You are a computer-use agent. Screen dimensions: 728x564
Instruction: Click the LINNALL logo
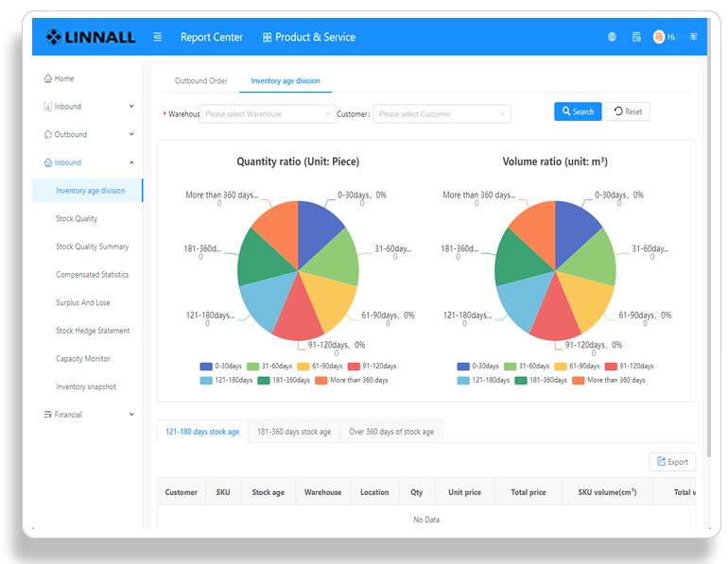(x=91, y=37)
